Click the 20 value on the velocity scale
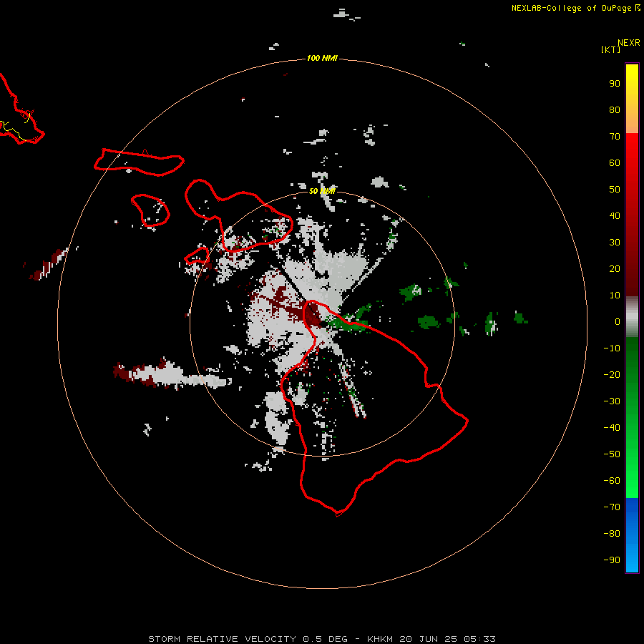Image resolution: width=644 pixels, height=644 pixels. coord(615,269)
